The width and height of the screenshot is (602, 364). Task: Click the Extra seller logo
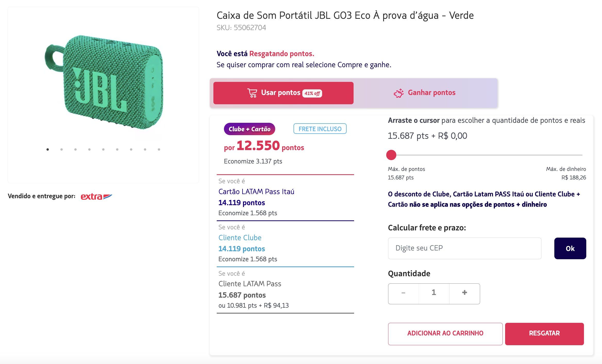96,196
